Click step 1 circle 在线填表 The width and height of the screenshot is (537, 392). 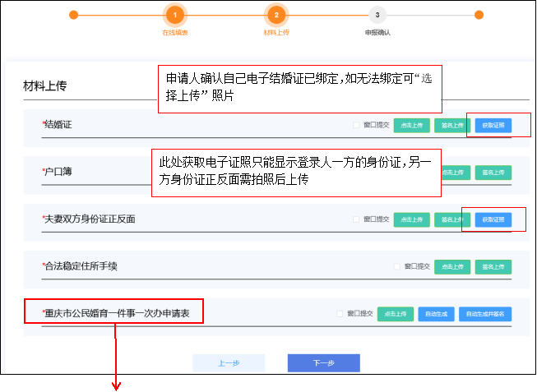174,15
